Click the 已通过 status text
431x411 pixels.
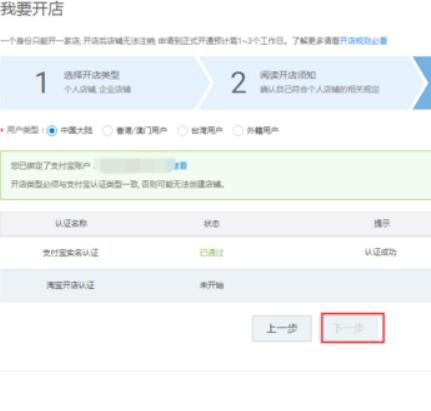click(212, 253)
